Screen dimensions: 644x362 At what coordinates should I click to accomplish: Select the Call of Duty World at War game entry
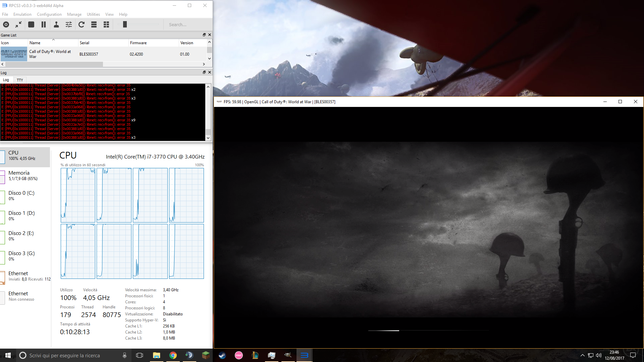click(x=50, y=54)
